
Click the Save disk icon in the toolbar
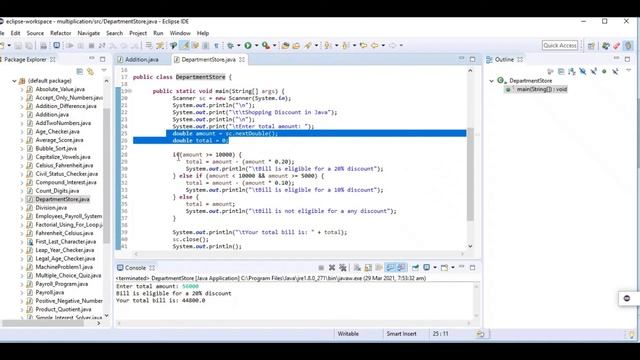point(18,45)
